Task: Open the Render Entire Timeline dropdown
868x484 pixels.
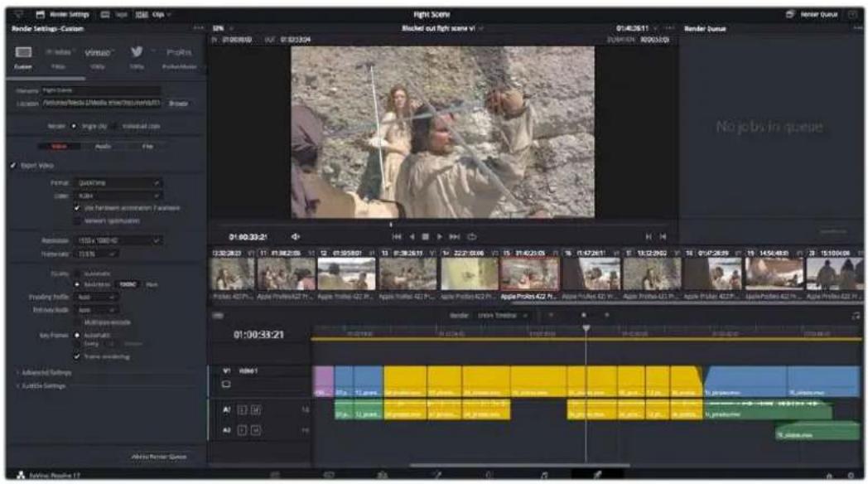Action: pyautogui.click(x=503, y=315)
